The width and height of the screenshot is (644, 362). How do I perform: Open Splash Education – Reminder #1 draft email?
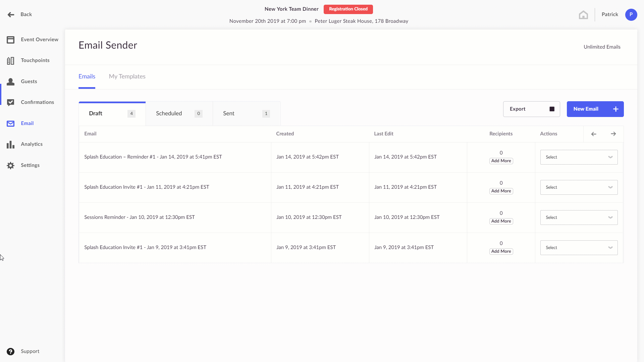(x=153, y=157)
